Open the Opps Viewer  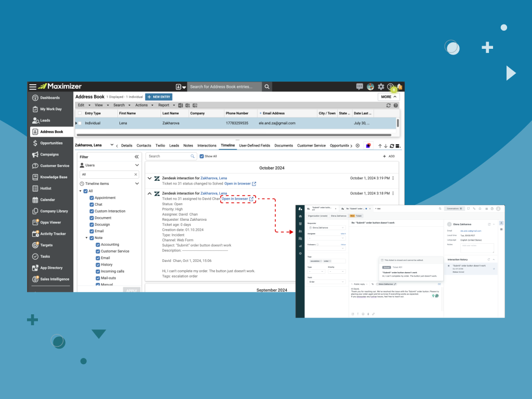(50, 222)
